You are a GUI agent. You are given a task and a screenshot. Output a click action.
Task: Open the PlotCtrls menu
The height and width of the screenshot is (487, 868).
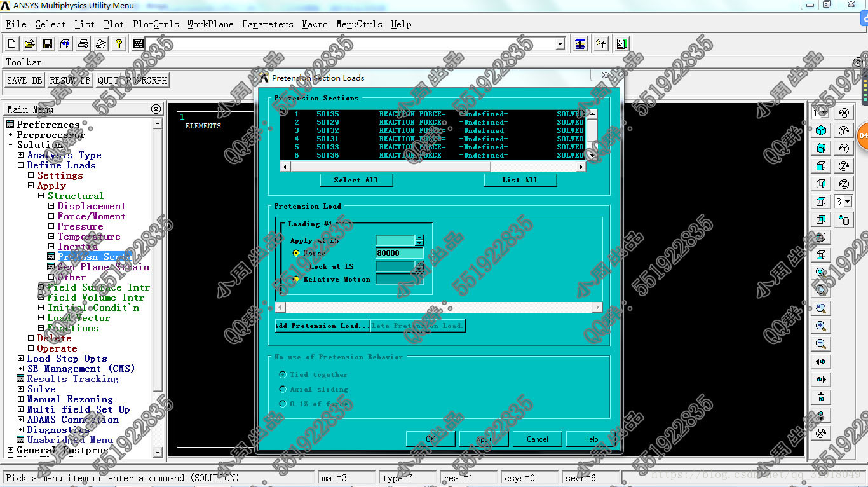tap(156, 24)
